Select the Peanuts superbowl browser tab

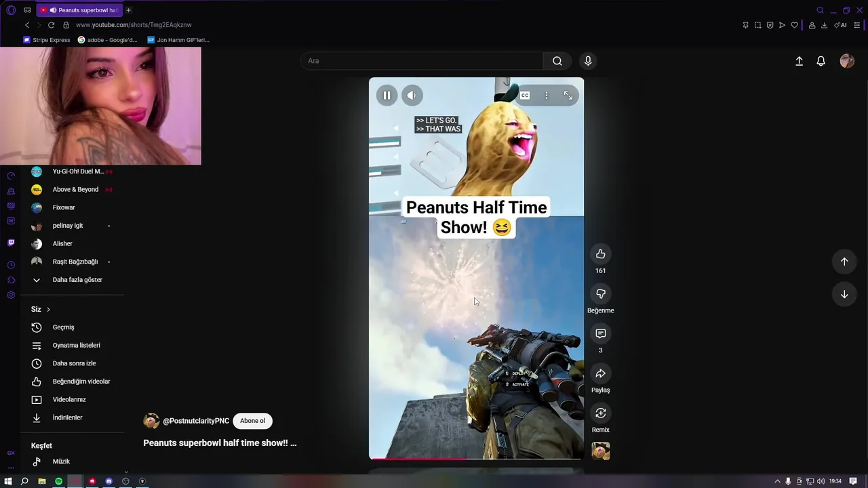tap(79, 10)
